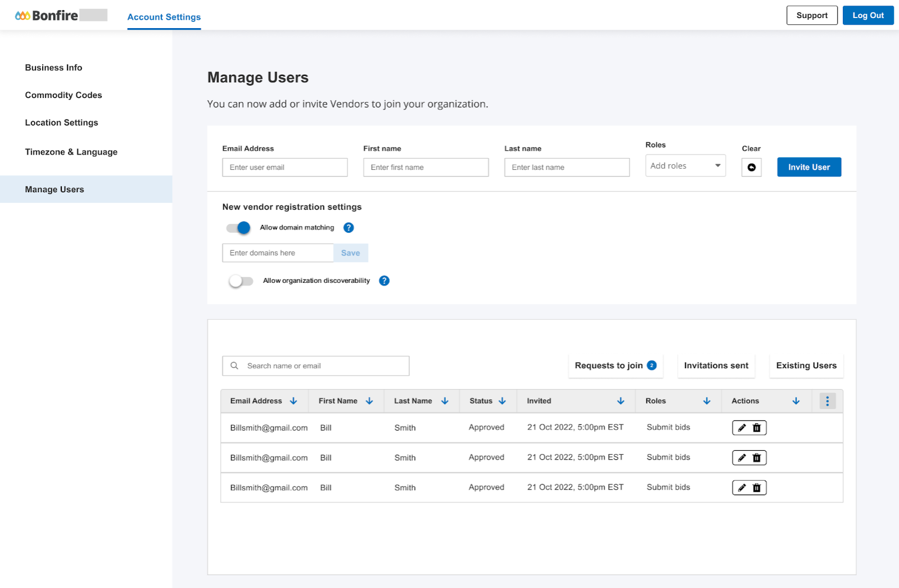The width and height of the screenshot is (899, 588).
Task: Sort by Actions column arrow
Action: point(796,401)
